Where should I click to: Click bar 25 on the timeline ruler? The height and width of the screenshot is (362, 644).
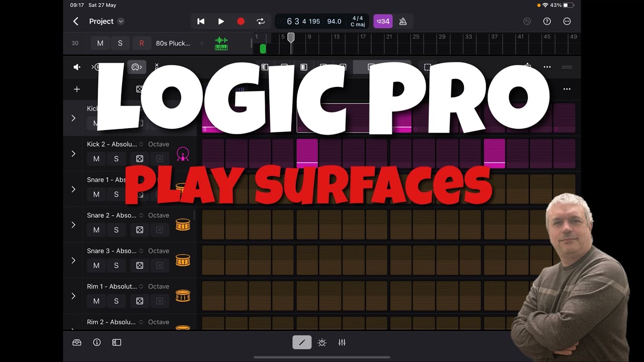tap(416, 37)
